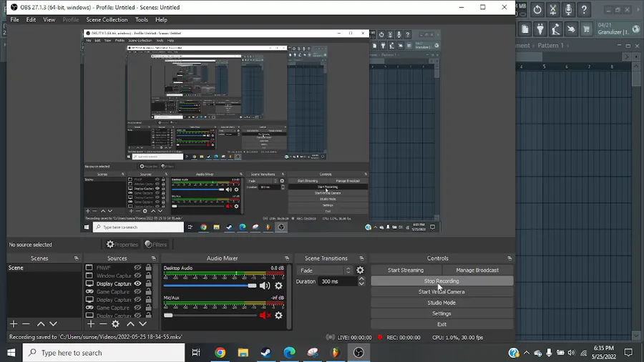Open Google Chrome from the taskbar
This screenshot has height=362, width=644.
click(220, 353)
